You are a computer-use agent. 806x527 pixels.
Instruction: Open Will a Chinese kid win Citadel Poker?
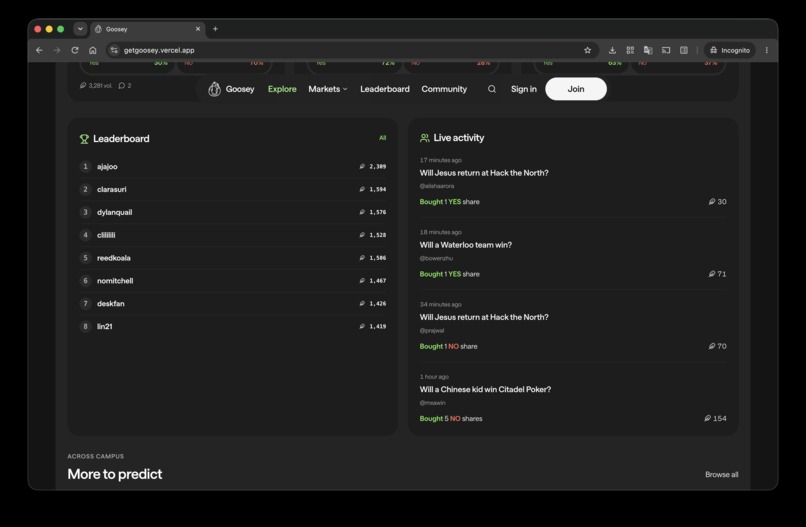click(x=485, y=389)
